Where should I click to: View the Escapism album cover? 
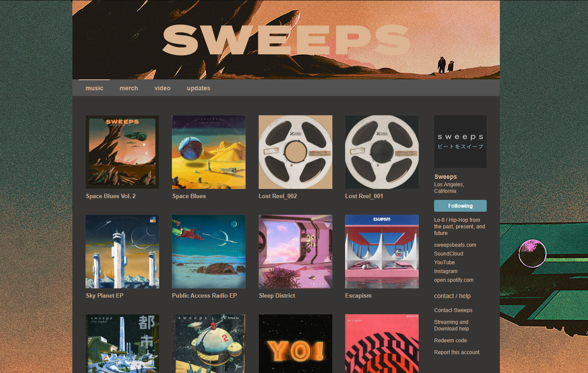pyautogui.click(x=382, y=252)
